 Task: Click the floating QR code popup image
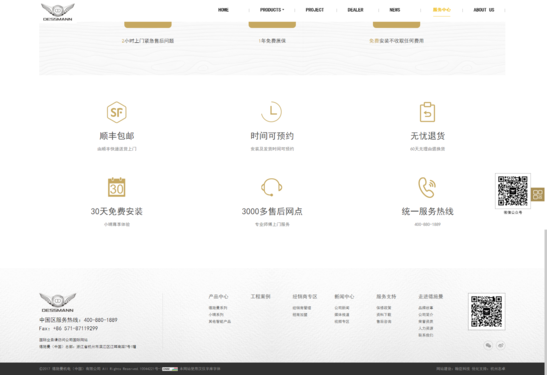pos(512,191)
